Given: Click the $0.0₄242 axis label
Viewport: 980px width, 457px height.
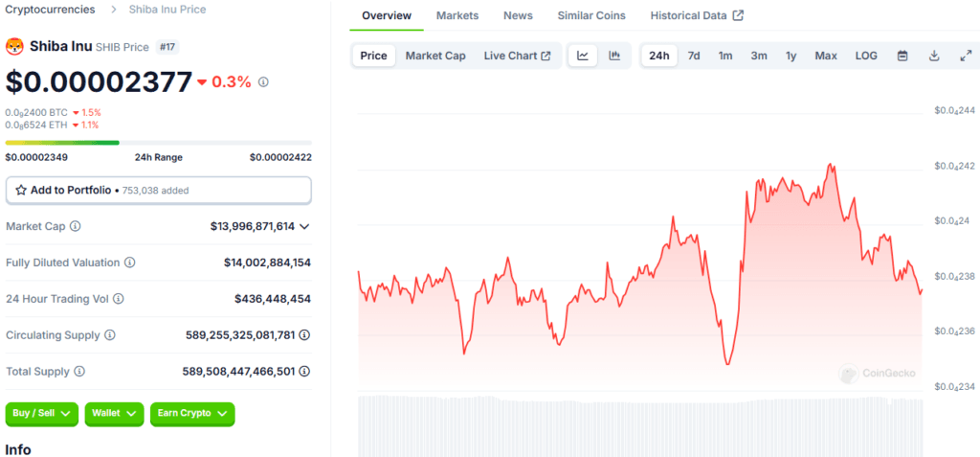Looking at the screenshot, I should pyautogui.click(x=955, y=167).
